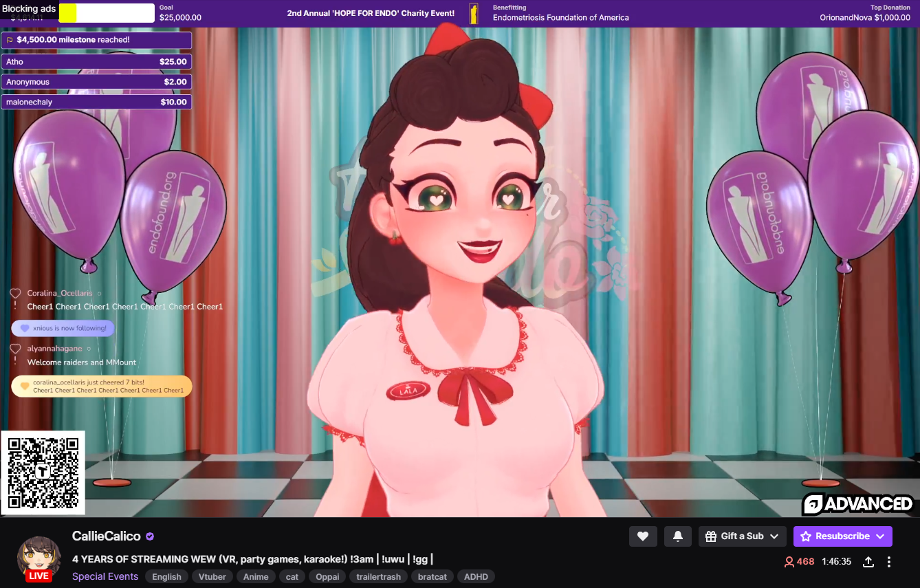
Task: Open the Special Events category link
Action: click(x=105, y=577)
